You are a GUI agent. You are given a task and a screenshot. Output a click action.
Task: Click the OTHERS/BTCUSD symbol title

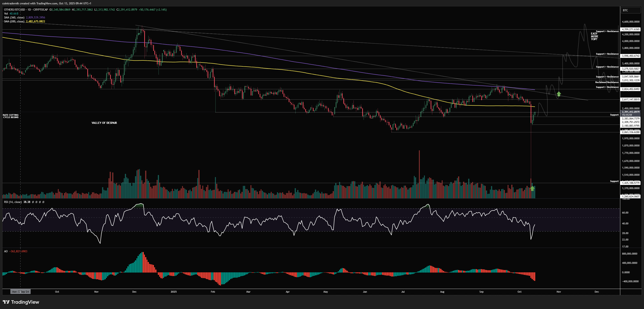click(15, 9)
